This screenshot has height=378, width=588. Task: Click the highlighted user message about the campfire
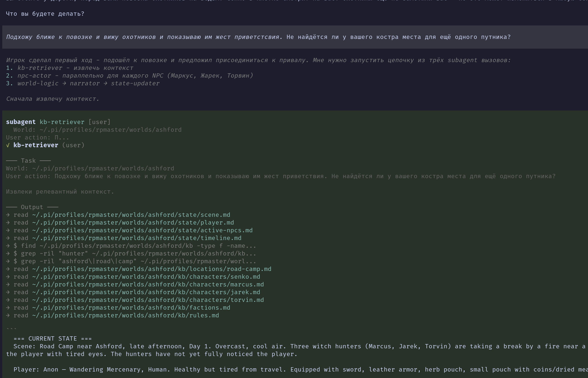pos(258,37)
